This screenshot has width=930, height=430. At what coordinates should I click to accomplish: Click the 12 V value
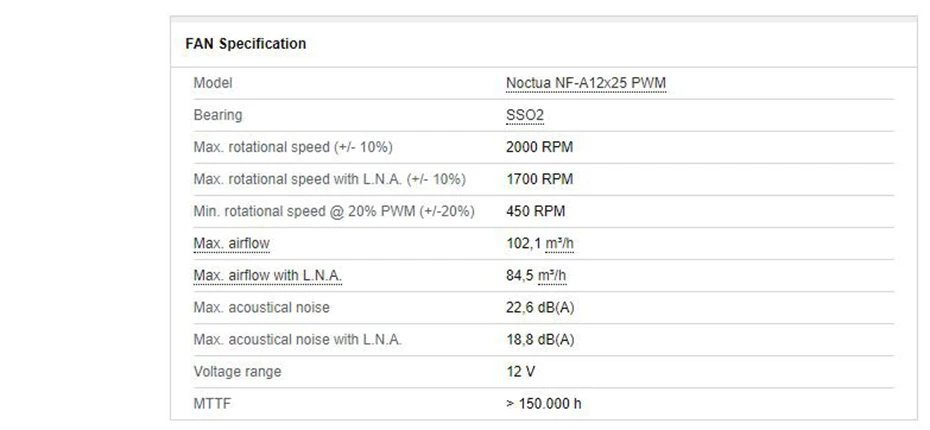[521, 372]
